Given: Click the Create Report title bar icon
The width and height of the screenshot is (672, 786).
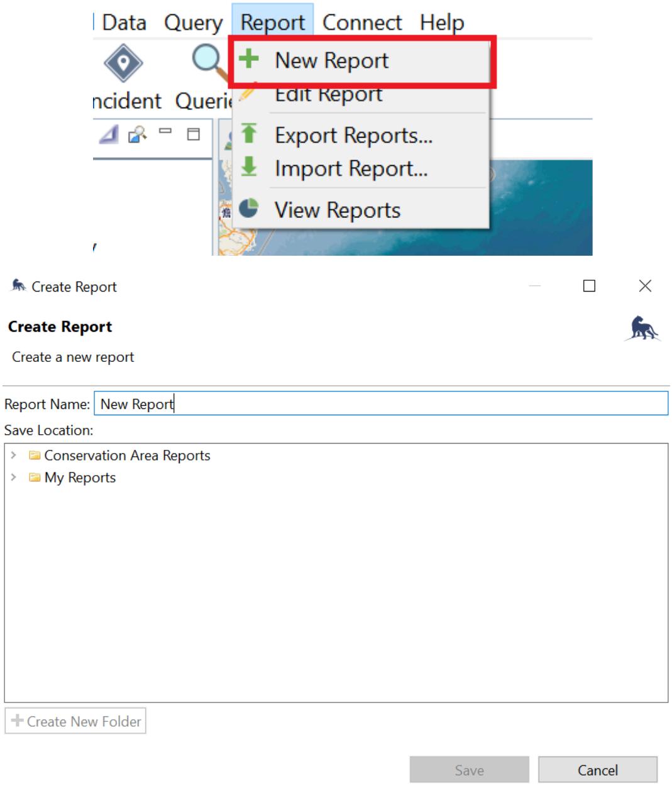Looking at the screenshot, I should [19, 286].
